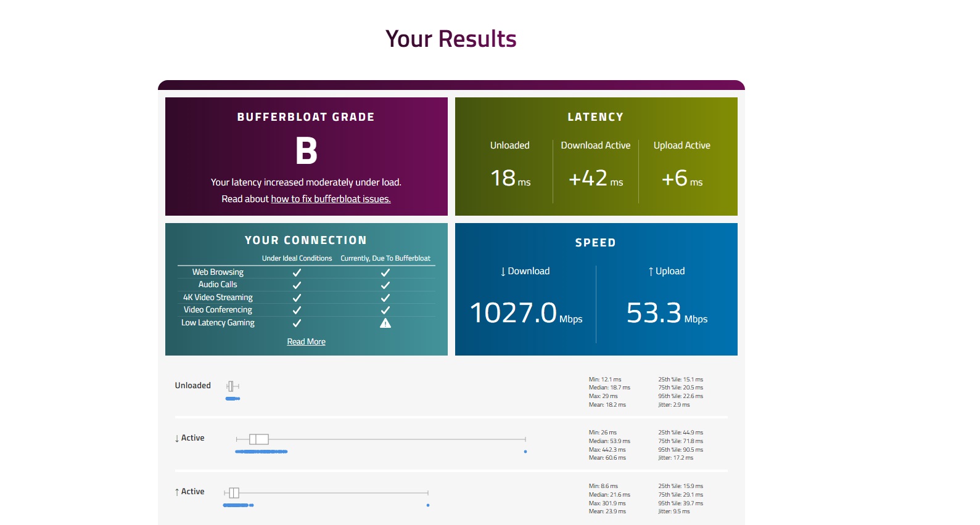Click the 'Max: 301.9 ms' statistic
Viewport: 980px width, 525px height.
[x=607, y=503]
